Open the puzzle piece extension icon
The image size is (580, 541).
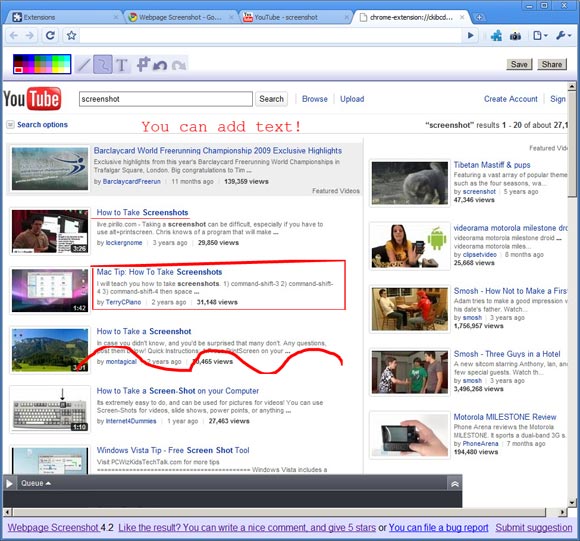point(496,35)
